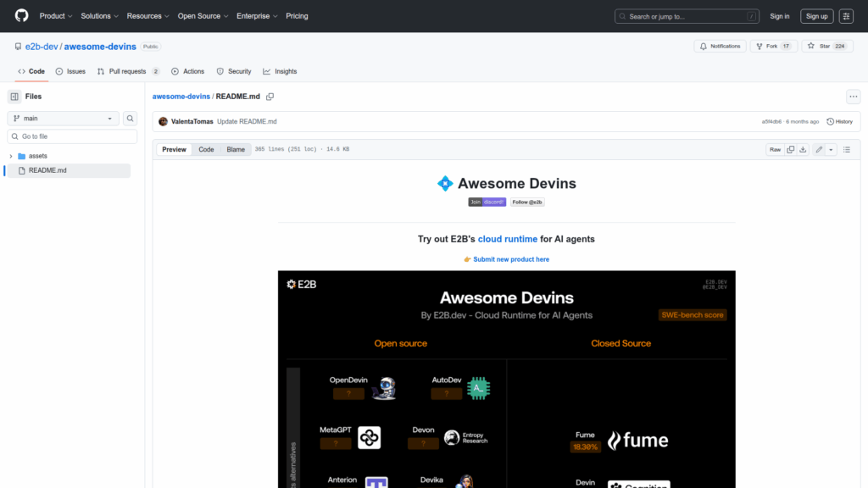Click the Sign up button
This screenshot has height=488, width=868.
point(816,16)
